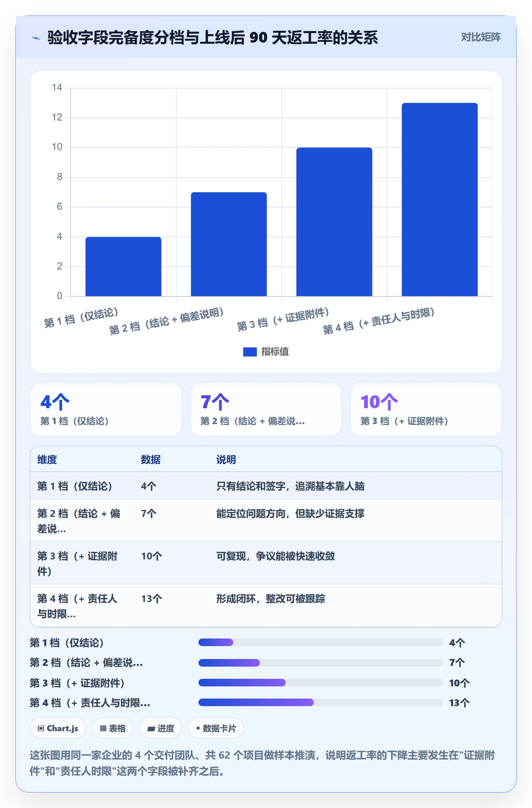Click the main title about 90 天返工率
This screenshot has height=808, width=532.
coord(213,38)
